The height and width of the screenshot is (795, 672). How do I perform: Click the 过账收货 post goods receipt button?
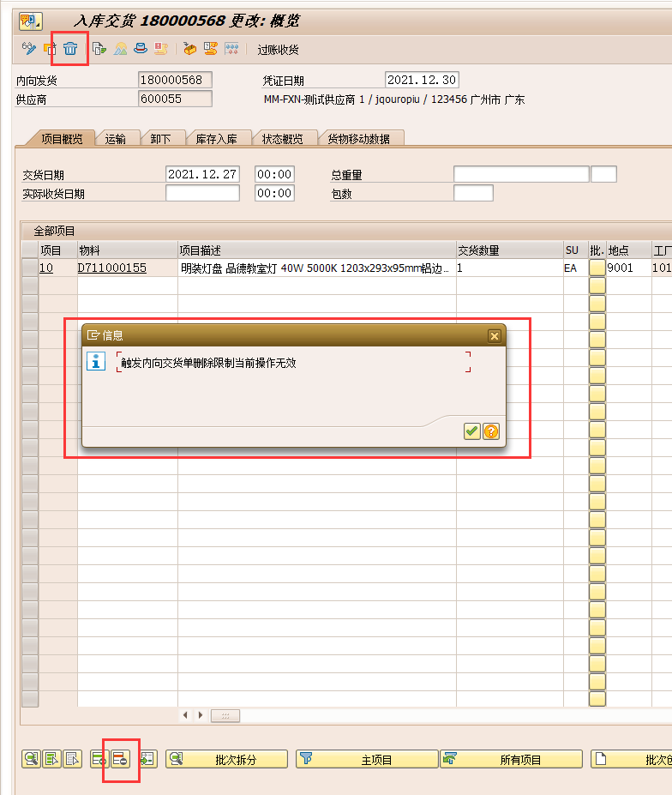coord(278,50)
